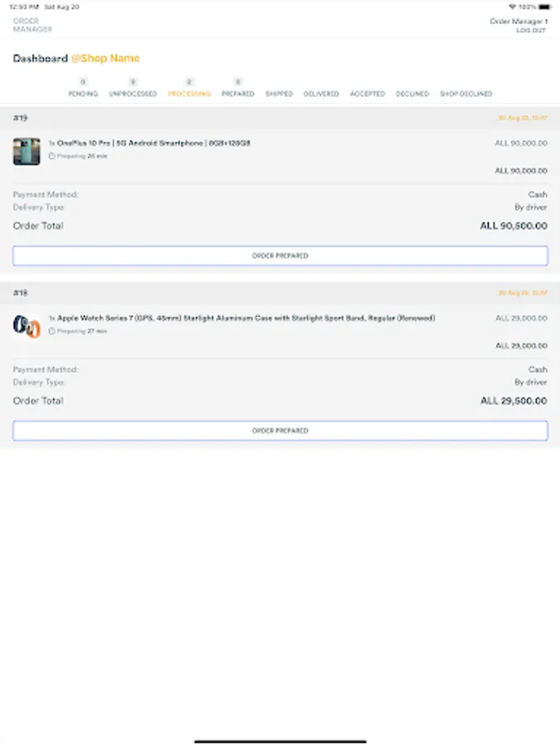Click order total ALL 90,500.00
560x747 pixels.
(x=514, y=226)
